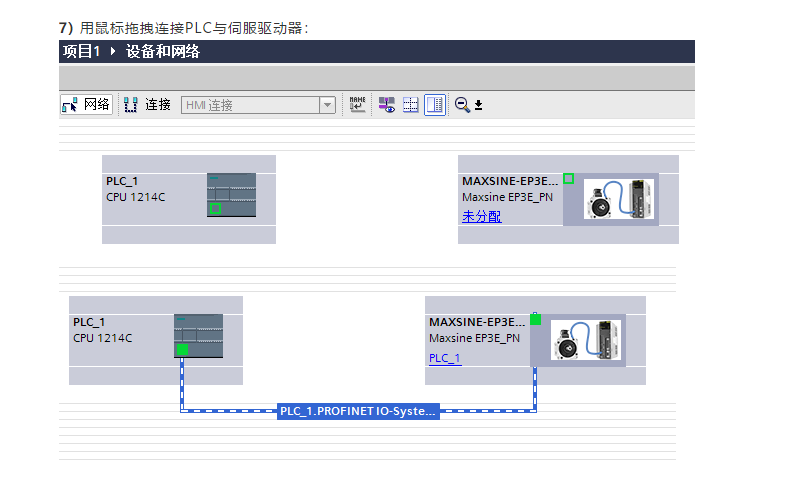Screen dimensions: 789x483
Task: Click filled green port on lower PLC_1
Action: [182, 349]
